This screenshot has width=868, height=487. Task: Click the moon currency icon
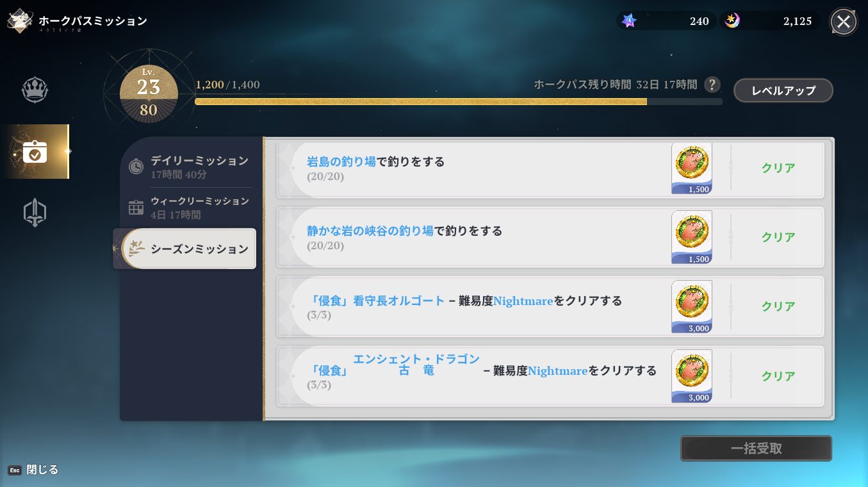point(732,21)
